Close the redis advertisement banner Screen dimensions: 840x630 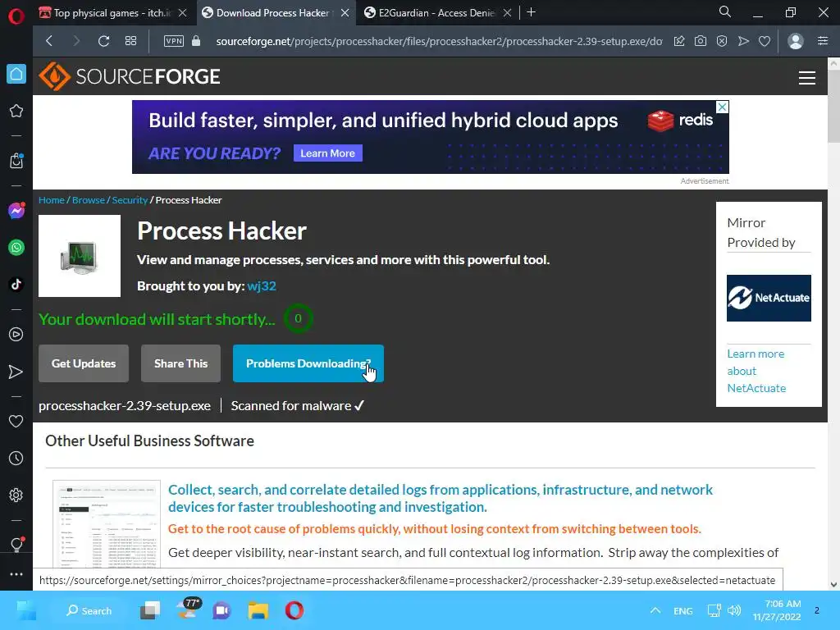point(722,107)
